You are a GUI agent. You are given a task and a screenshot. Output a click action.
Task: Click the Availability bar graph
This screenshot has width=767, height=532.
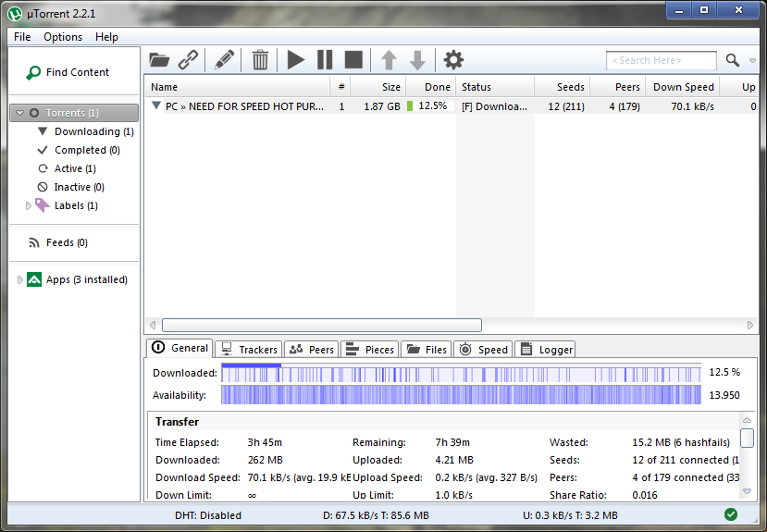coord(461,395)
